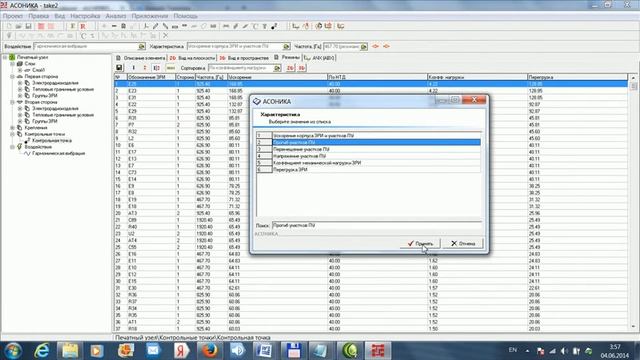The height and width of the screenshot is (360, 640).
Task: Click the black node-connection icon in toolbar
Action: pyautogui.click(x=274, y=26)
